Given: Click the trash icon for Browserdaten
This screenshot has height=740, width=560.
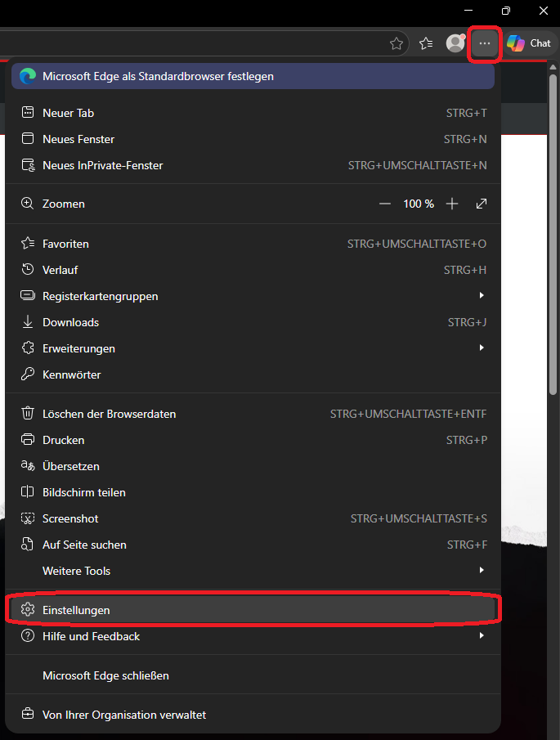Looking at the screenshot, I should pos(28,414).
